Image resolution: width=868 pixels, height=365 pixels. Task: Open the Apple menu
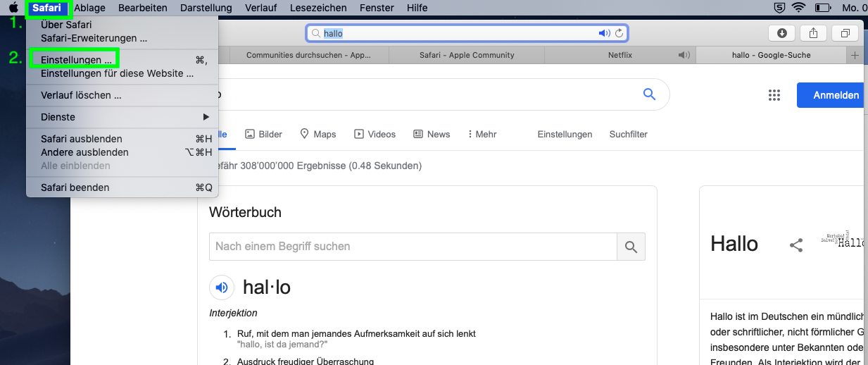pos(13,8)
